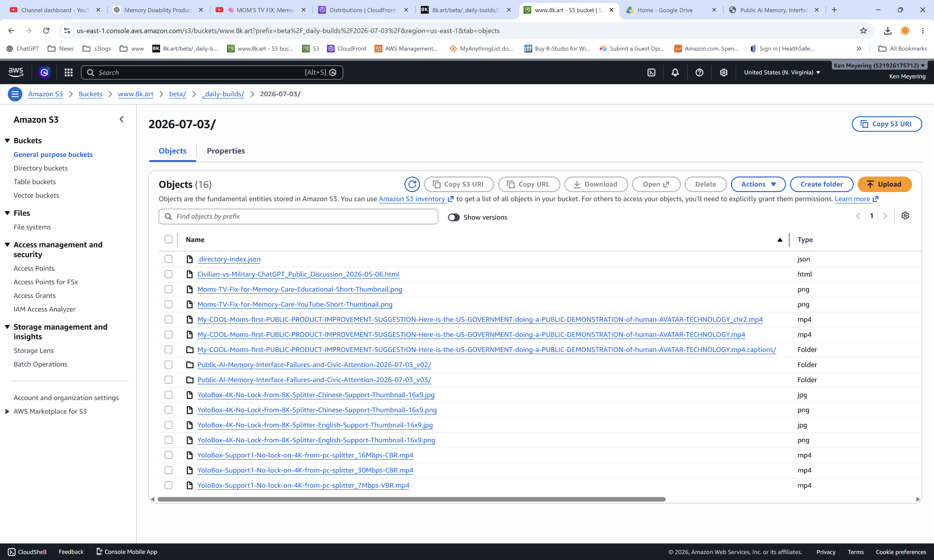Reload the browser page
The height and width of the screenshot is (560, 934).
pos(46,31)
